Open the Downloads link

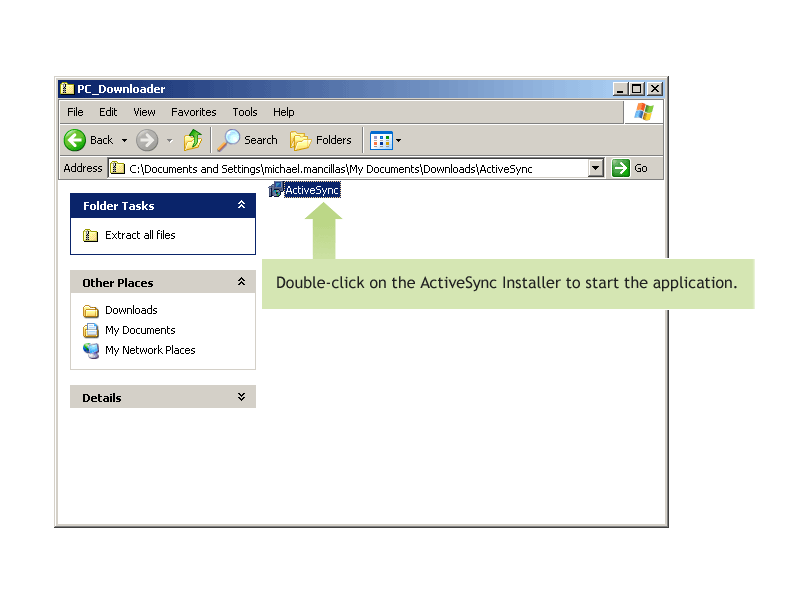131,310
